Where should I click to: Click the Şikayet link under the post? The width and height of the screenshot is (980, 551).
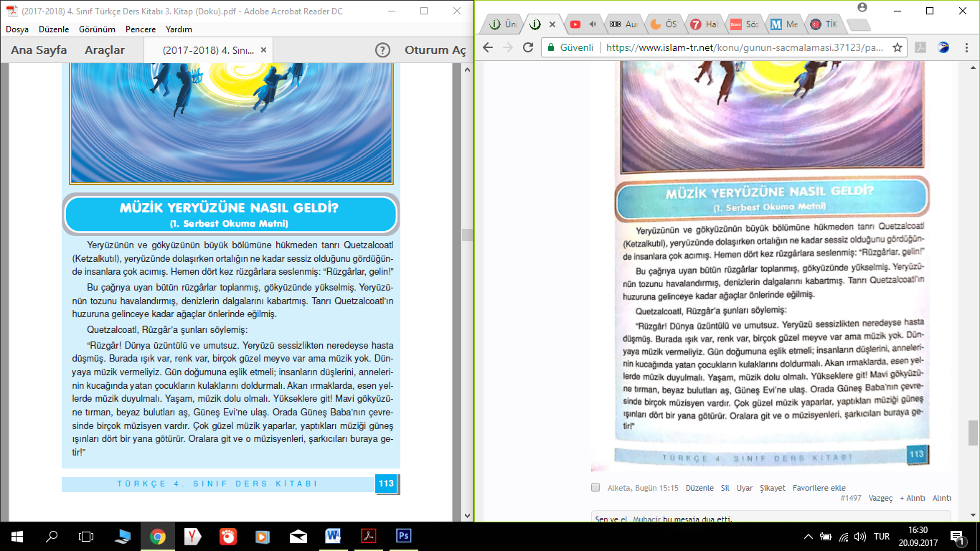pos(773,488)
